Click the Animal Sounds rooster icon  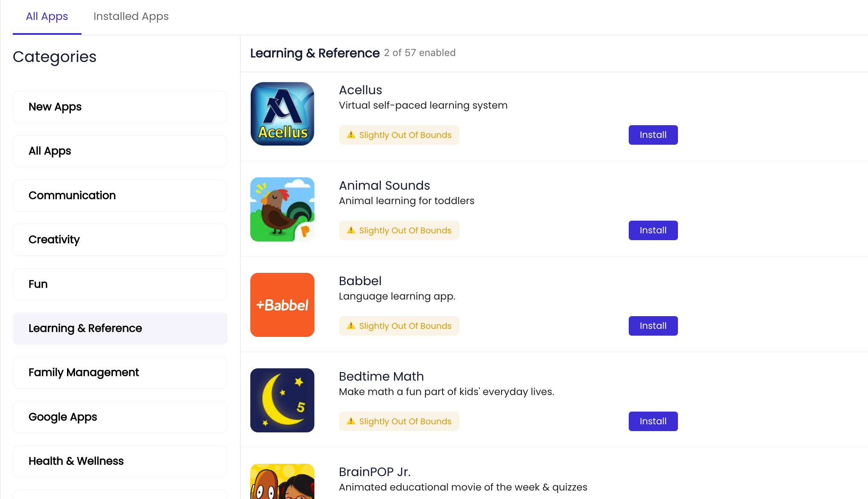pos(282,209)
